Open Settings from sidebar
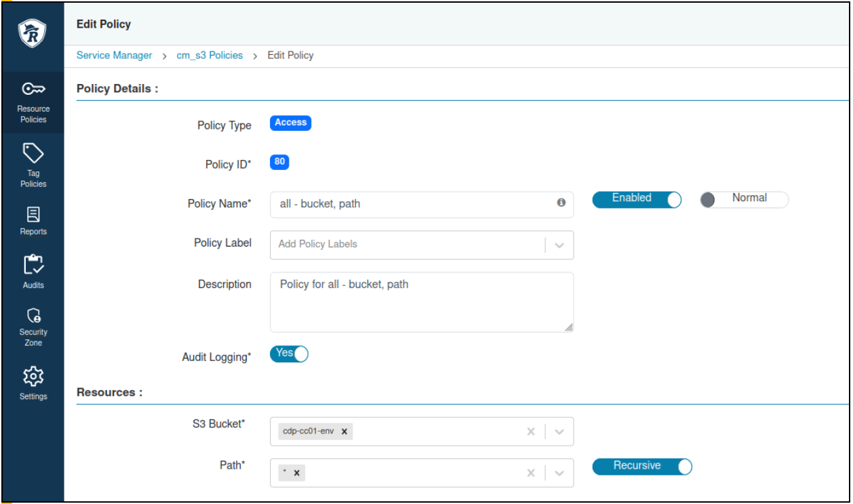The height and width of the screenshot is (504, 853). tap(33, 383)
